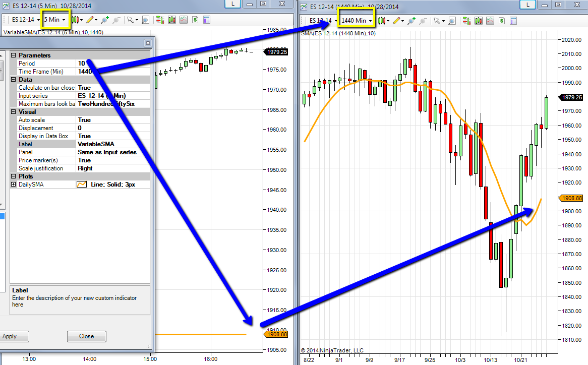Change Scale justification Right value
The width and height of the screenshot is (588, 365).
pos(113,168)
